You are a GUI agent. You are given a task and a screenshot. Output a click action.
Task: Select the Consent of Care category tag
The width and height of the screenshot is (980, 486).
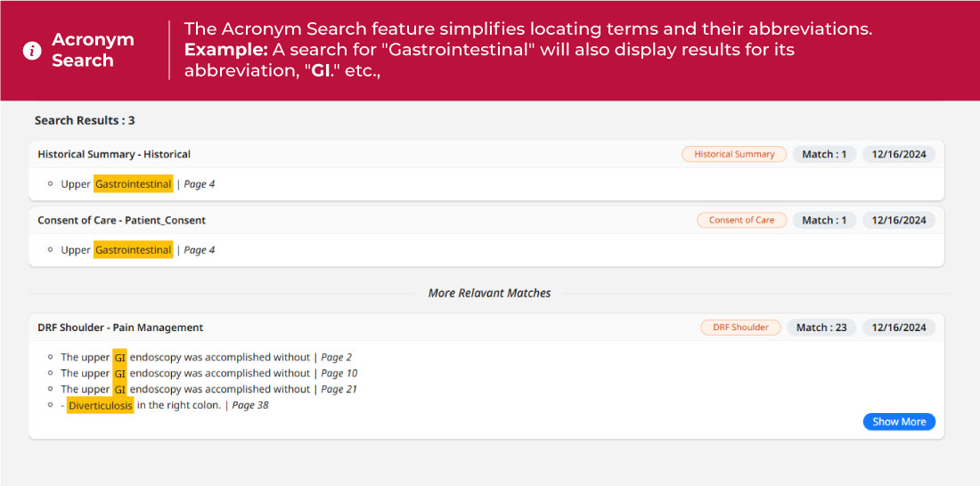coord(741,220)
